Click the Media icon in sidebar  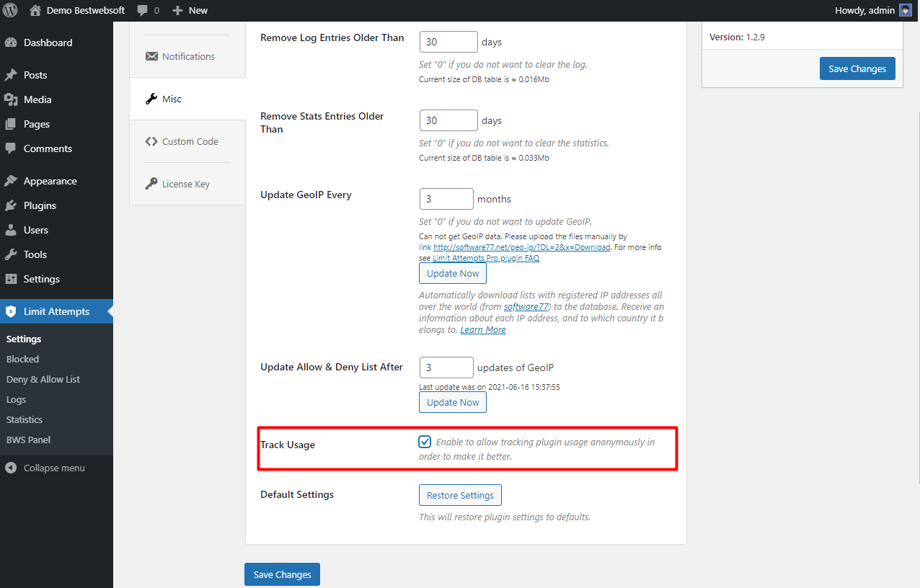(11, 99)
